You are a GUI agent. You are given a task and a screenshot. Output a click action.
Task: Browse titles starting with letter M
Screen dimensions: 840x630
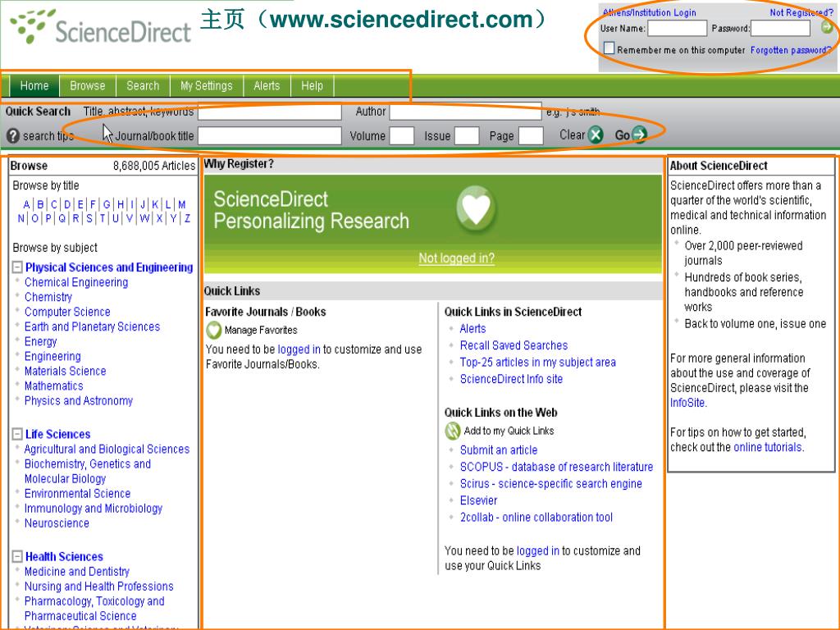coord(181,204)
